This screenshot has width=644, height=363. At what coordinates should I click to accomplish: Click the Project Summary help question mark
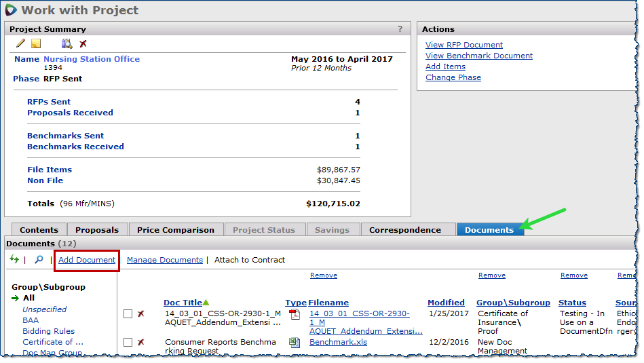point(400,29)
